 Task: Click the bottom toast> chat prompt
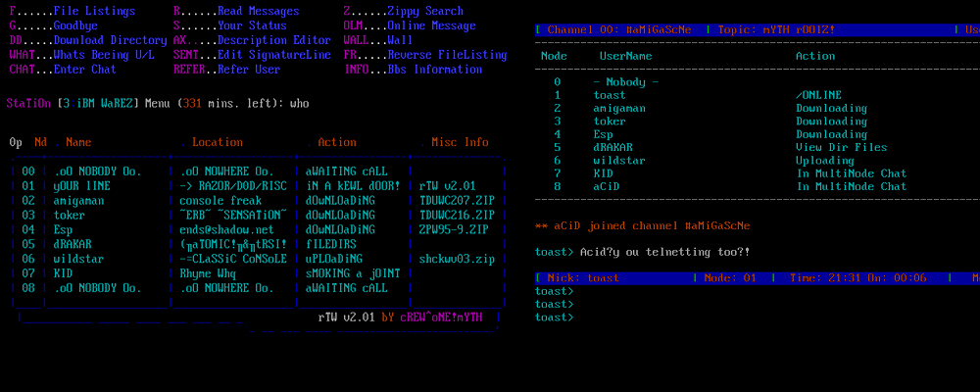[x=555, y=318]
